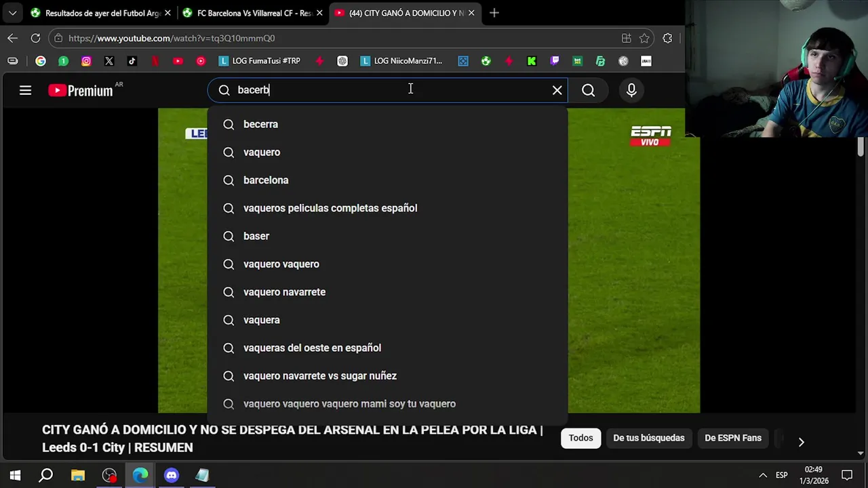Pick 'vaqueros peliculas completas español' suggestion

(387, 208)
